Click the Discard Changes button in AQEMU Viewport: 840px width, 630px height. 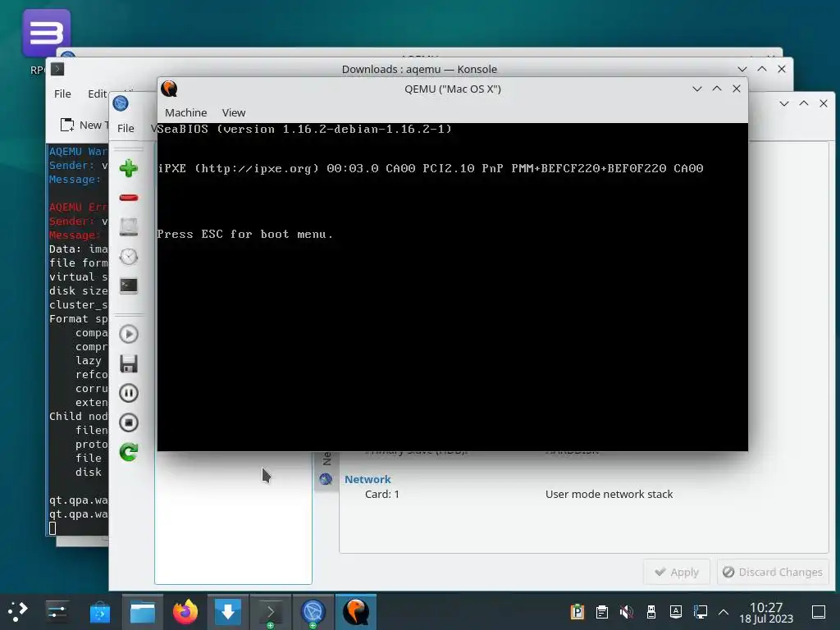(772, 572)
